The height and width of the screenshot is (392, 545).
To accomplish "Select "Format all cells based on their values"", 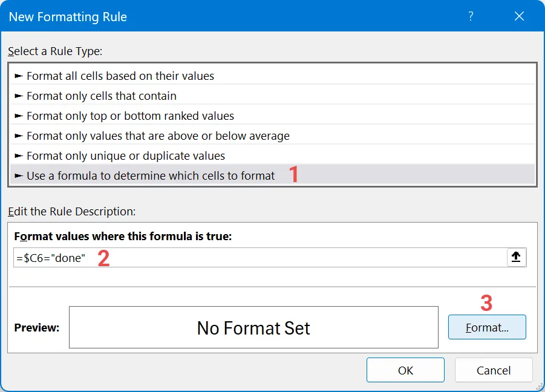I will pos(120,76).
